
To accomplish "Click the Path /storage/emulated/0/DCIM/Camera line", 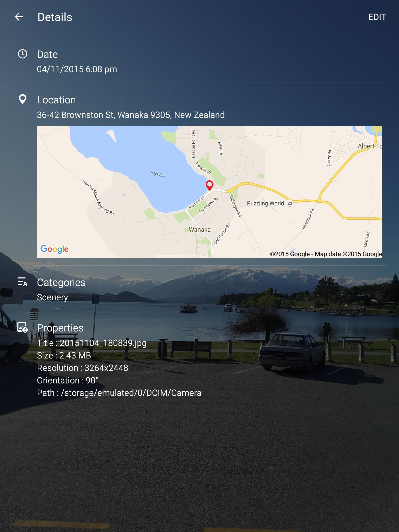I will coord(119,393).
